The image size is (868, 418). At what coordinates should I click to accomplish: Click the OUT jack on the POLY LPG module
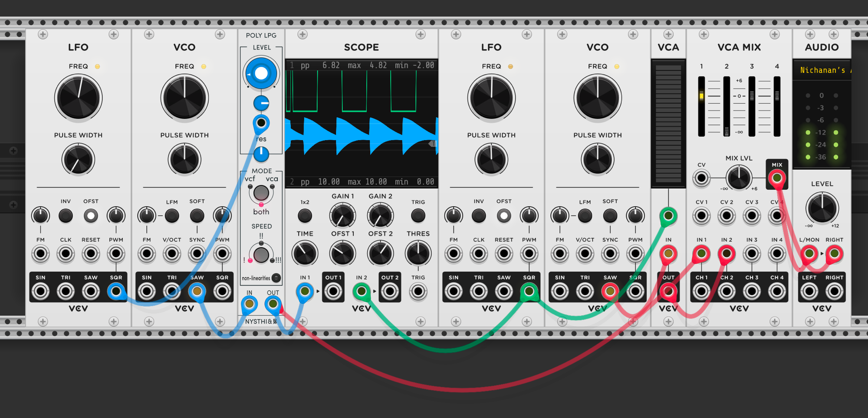pyautogui.click(x=273, y=304)
